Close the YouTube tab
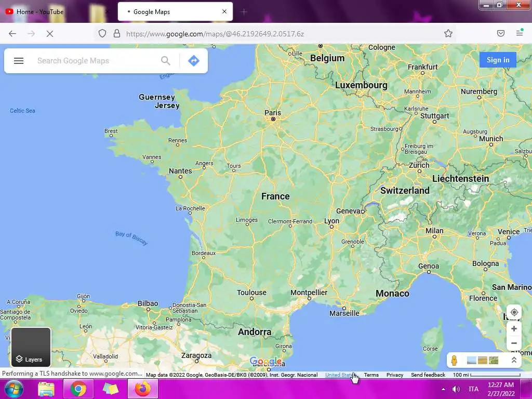The width and height of the screenshot is (532, 399). (x=107, y=11)
